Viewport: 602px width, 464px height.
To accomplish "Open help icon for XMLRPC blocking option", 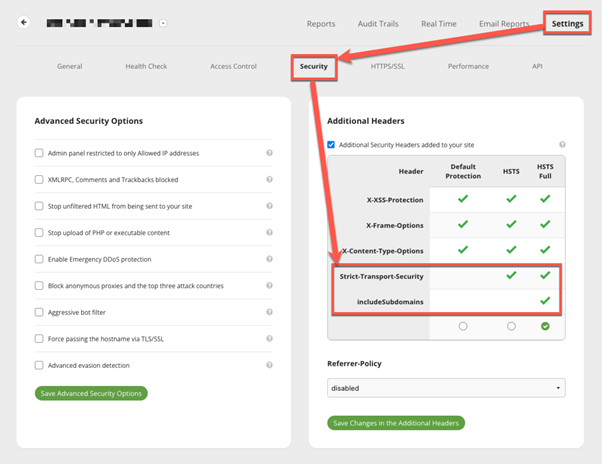I will coord(270,179).
